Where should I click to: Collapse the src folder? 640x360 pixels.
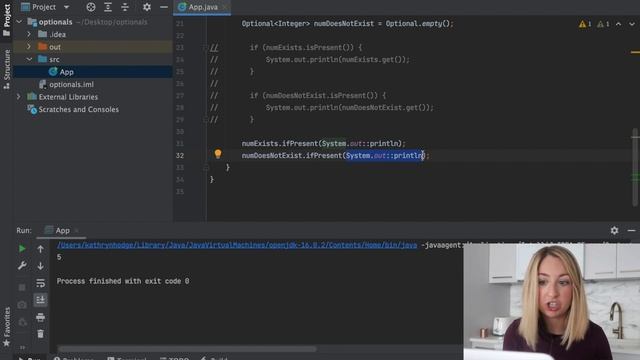[x=29, y=59]
